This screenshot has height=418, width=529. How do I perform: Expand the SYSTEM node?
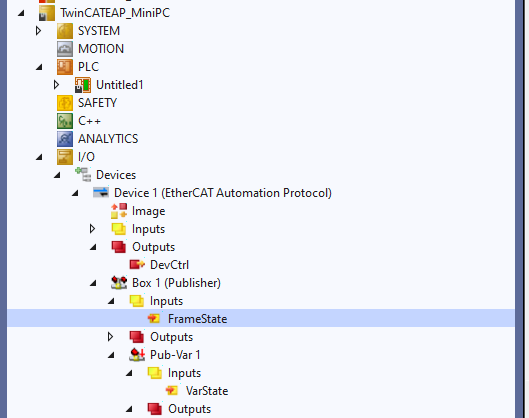click(x=38, y=31)
